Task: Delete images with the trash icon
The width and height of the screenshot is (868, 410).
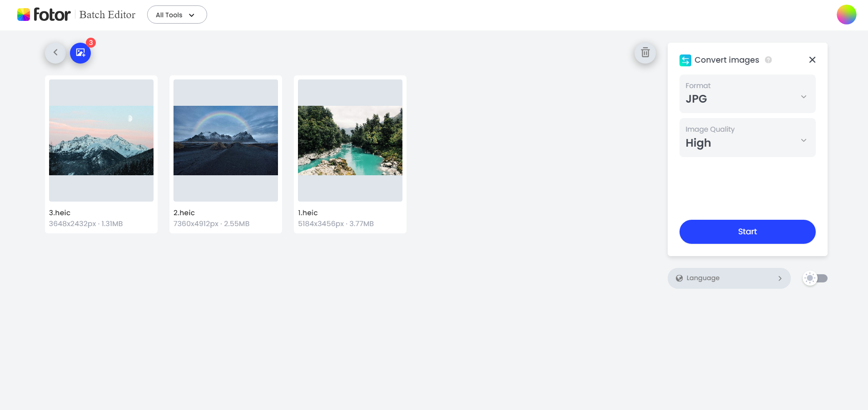Action: point(645,53)
